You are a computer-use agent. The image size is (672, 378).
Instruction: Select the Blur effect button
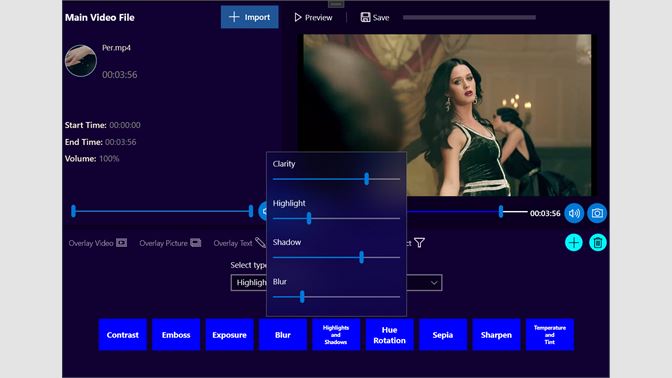(283, 335)
